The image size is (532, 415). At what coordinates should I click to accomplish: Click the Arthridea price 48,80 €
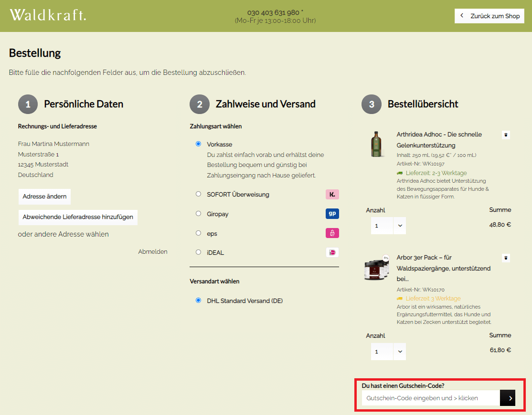tap(500, 225)
